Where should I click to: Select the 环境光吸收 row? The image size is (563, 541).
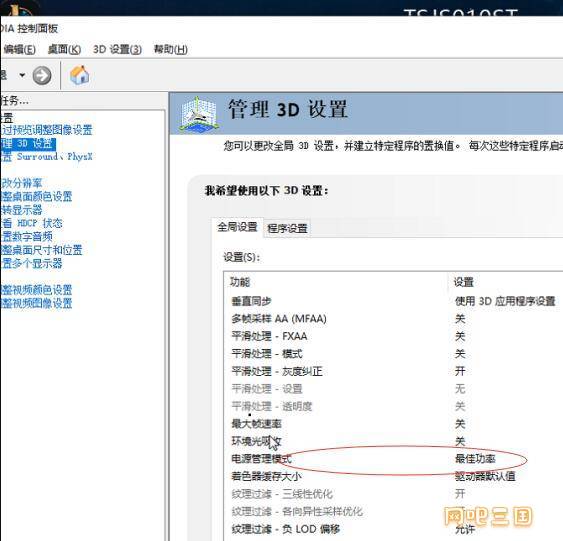coord(394,441)
